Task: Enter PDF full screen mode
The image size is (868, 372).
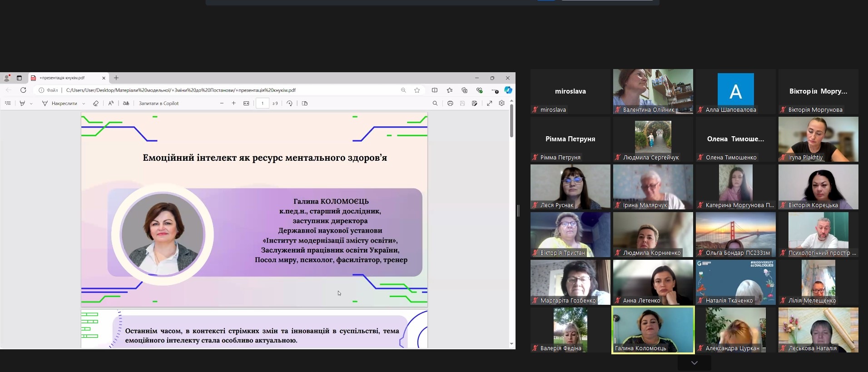Action: 489,104
